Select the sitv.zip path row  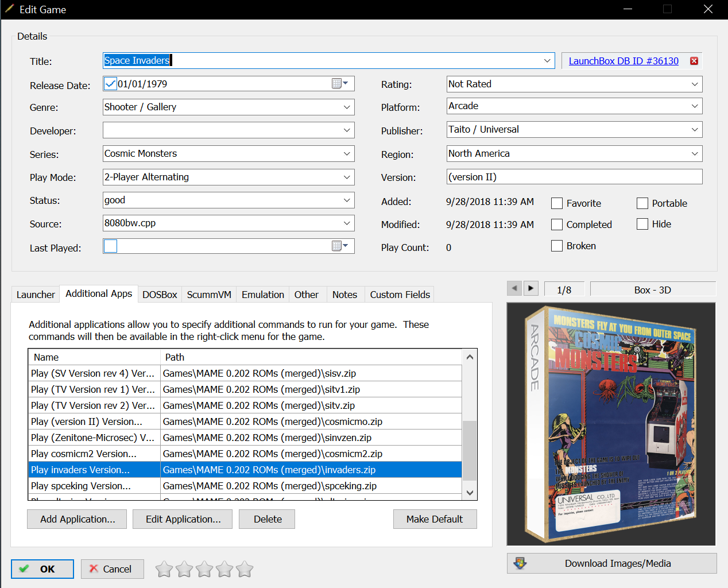point(245,405)
